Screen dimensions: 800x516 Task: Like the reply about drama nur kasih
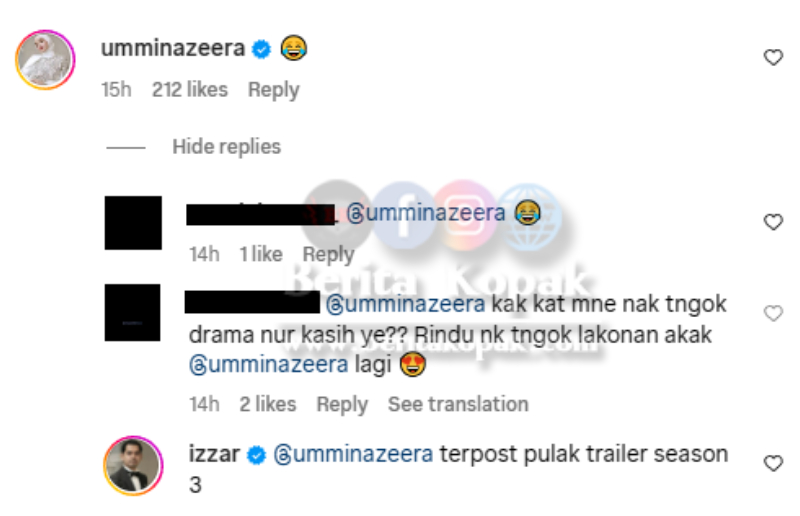[x=773, y=313]
